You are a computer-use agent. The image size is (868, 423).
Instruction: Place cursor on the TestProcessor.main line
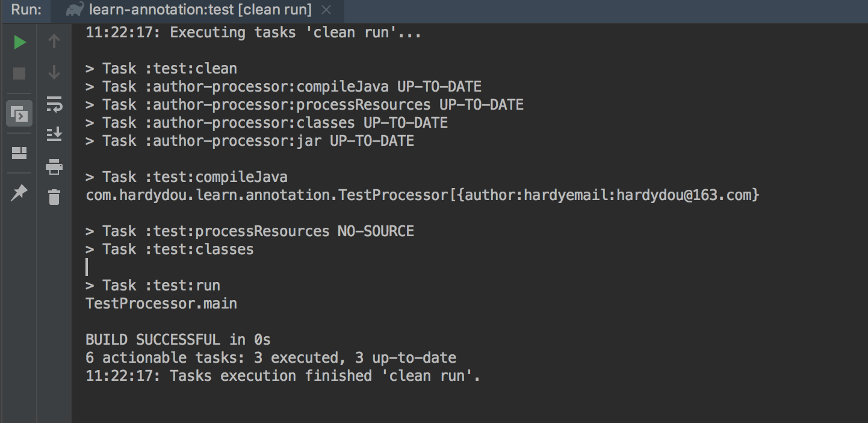[x=161, y=303]
